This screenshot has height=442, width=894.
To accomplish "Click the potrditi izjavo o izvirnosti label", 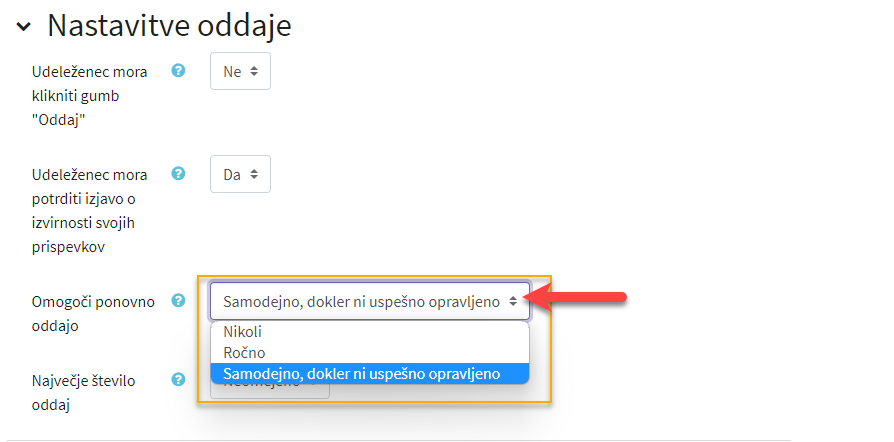I will pyautogui.click(x=90, y=211).
